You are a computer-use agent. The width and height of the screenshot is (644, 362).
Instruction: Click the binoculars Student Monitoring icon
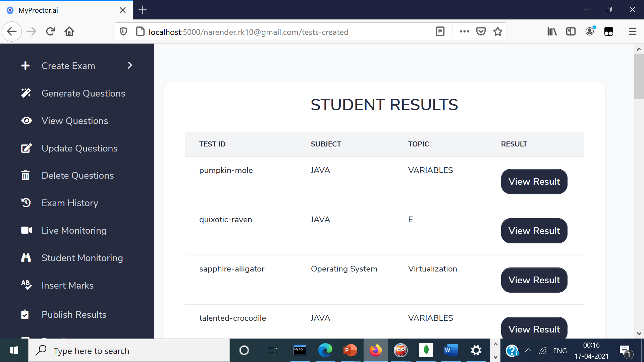pyautogui.click(x=26, y=258)
